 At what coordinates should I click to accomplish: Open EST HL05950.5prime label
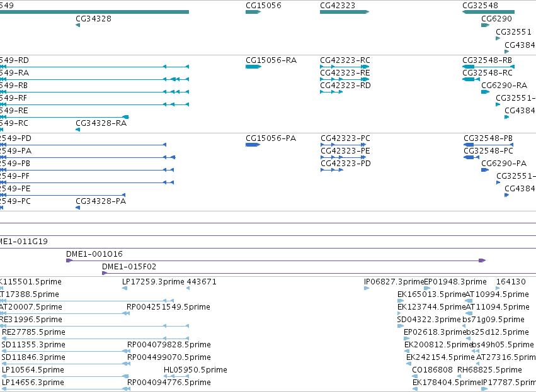click(195, 370)
